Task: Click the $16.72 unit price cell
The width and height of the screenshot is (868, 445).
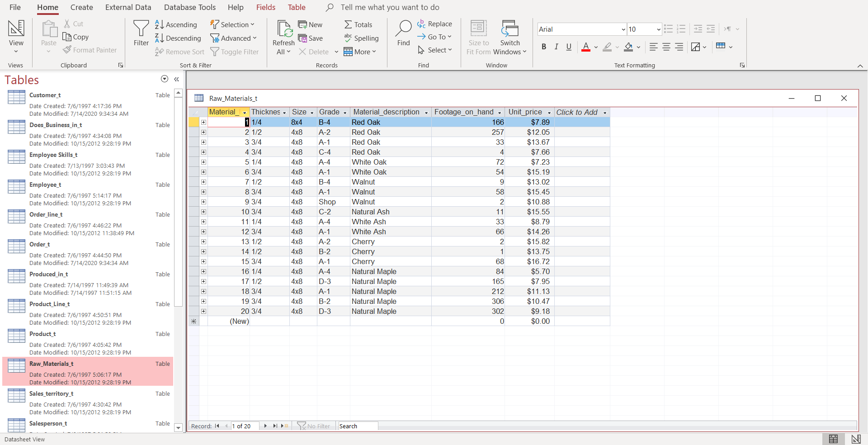Action: tap(529, 261)
